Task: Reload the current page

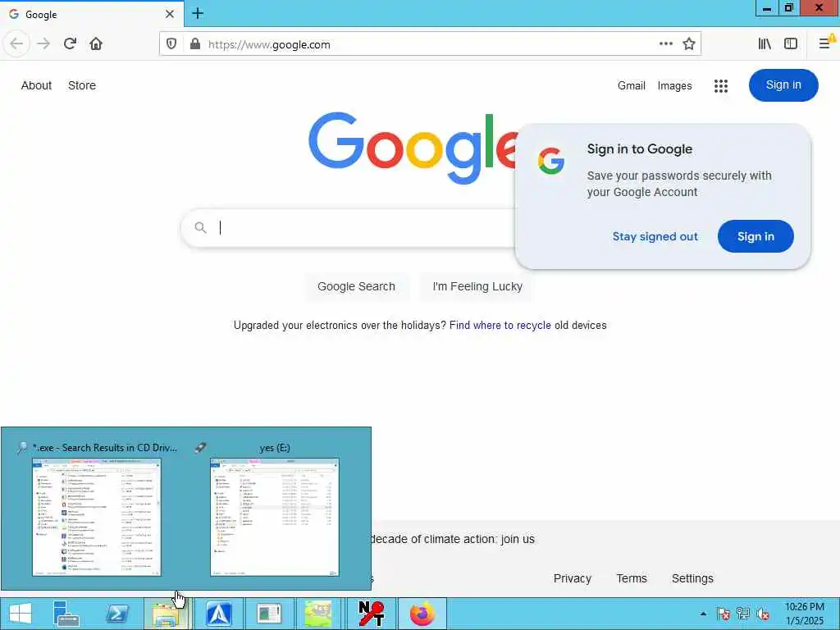Action: coord(70,44)
